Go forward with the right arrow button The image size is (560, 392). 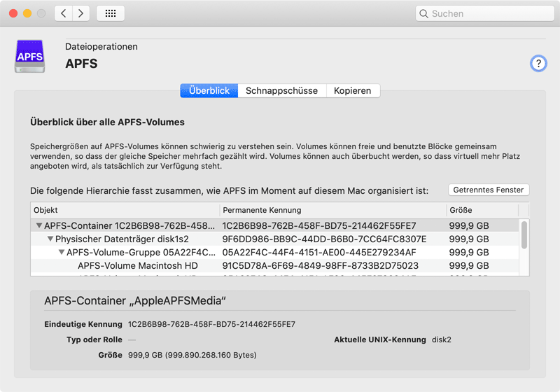point(81,13)
